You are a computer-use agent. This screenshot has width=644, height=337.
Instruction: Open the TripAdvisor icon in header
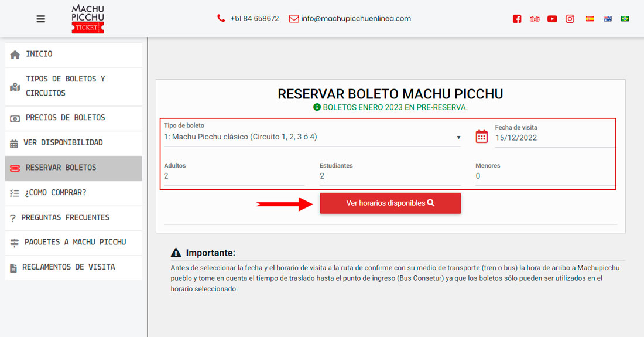534,19
